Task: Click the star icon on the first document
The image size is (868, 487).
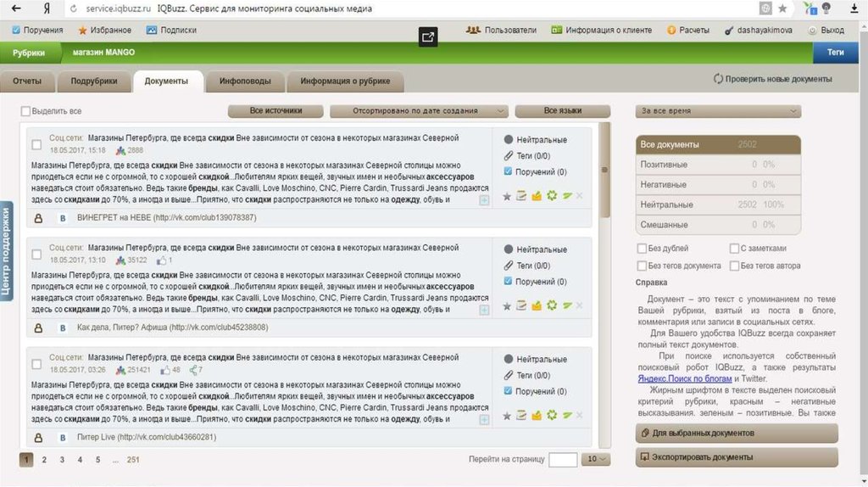Action: point(508,197)
